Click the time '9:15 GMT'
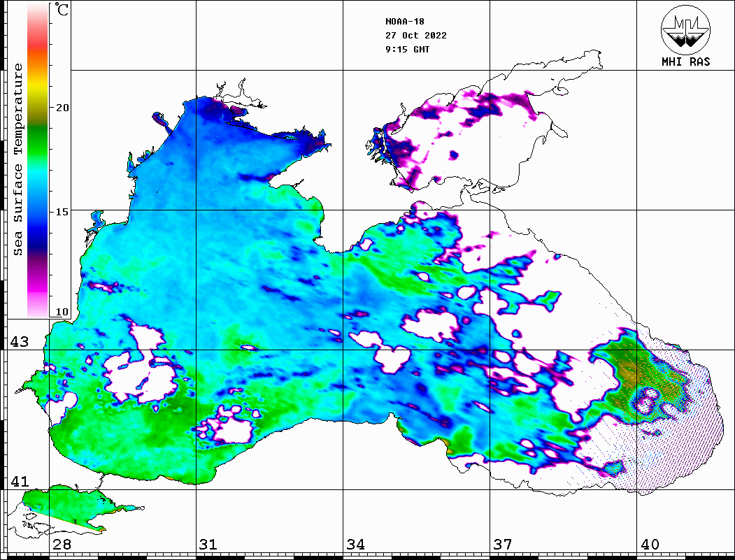This screenshot has width=735, height=560. pos(407,49)
